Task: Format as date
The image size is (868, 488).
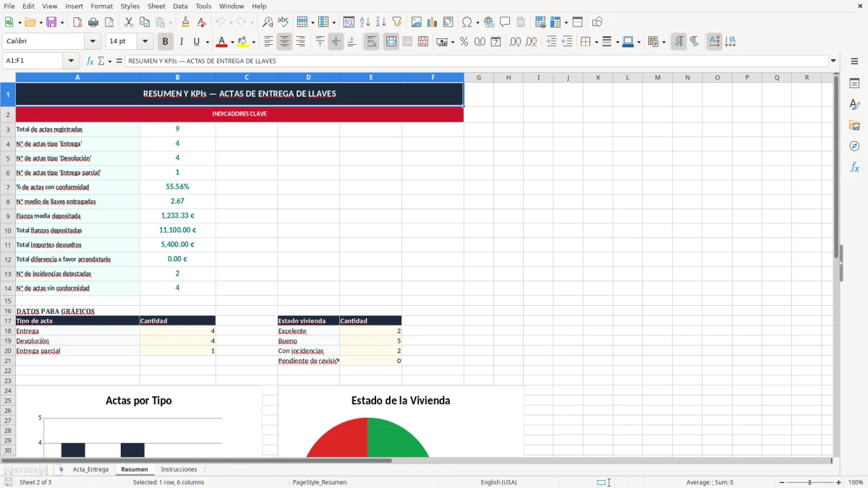Action: [x=495, y=42]
